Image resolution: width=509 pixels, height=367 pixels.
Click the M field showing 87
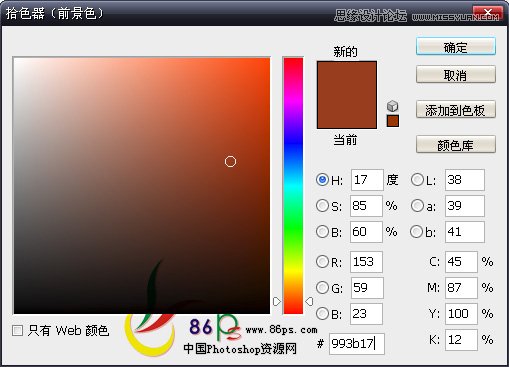(461, 288)
